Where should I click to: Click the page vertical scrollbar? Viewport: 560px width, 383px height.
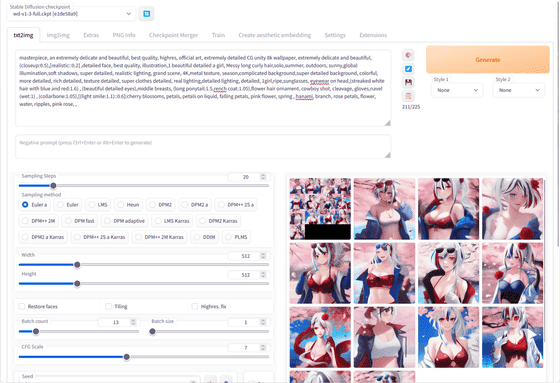[x=558, y=125]
